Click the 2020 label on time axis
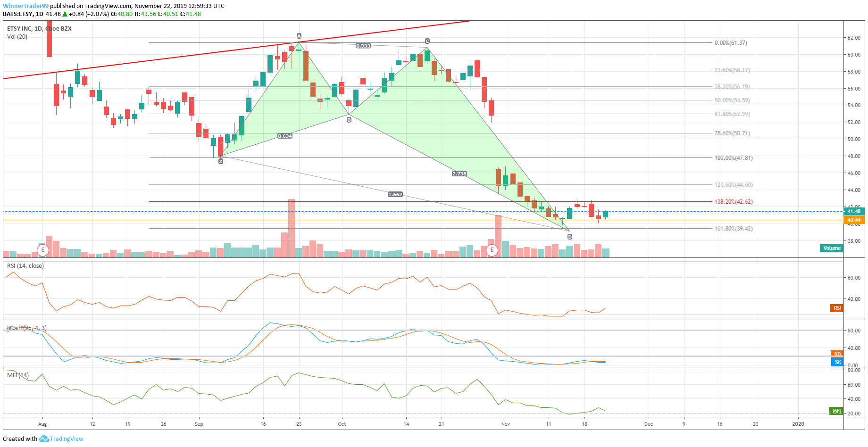This screenshot has width=868, height=447. pyautogui.click(x=798, y=424)
